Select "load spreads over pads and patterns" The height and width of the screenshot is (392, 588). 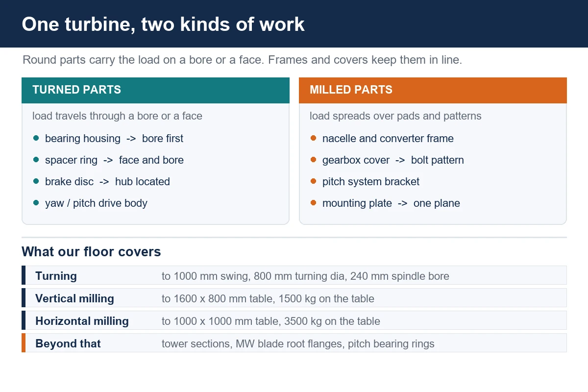click(395, 116)
